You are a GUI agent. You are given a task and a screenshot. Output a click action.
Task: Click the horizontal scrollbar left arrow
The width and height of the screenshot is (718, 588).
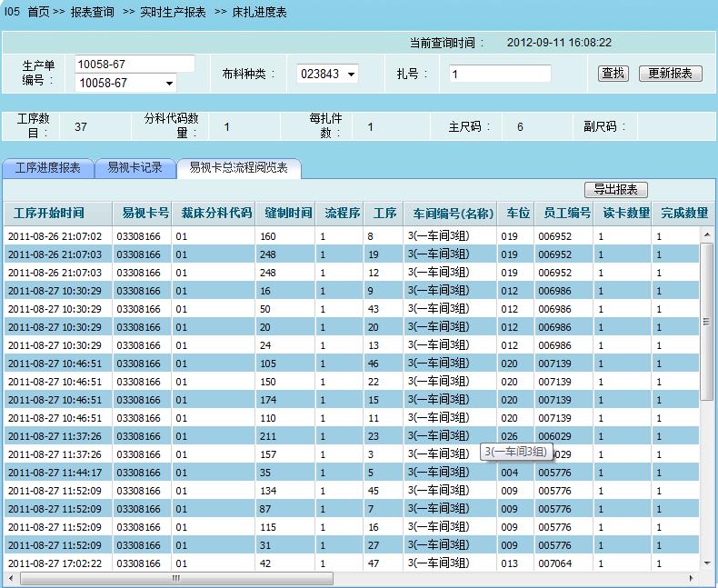(10, 578)
